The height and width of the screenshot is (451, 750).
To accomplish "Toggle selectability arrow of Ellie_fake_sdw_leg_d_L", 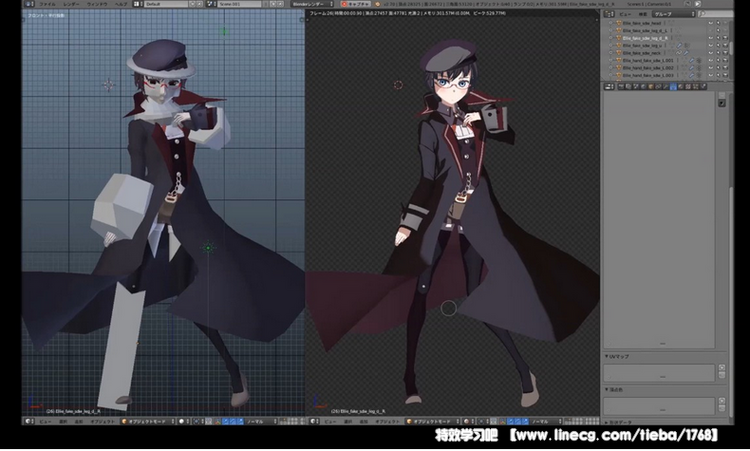I will [718, 31].
